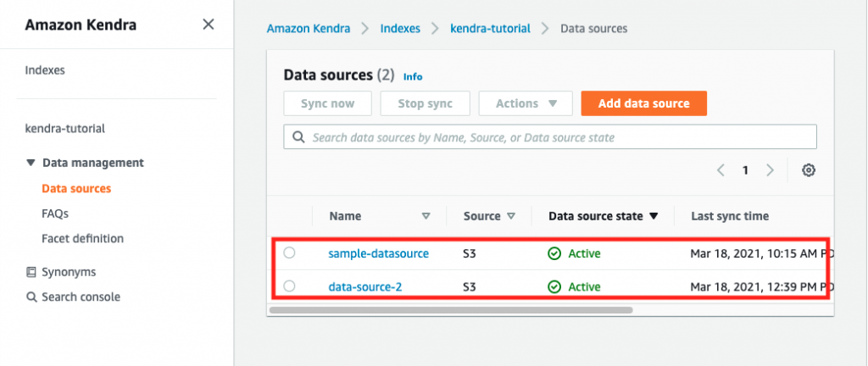Image resolution: width=868 pixels, height=366 pixels.
Task: Click the Search console magnifier icon
Action: 31,297
